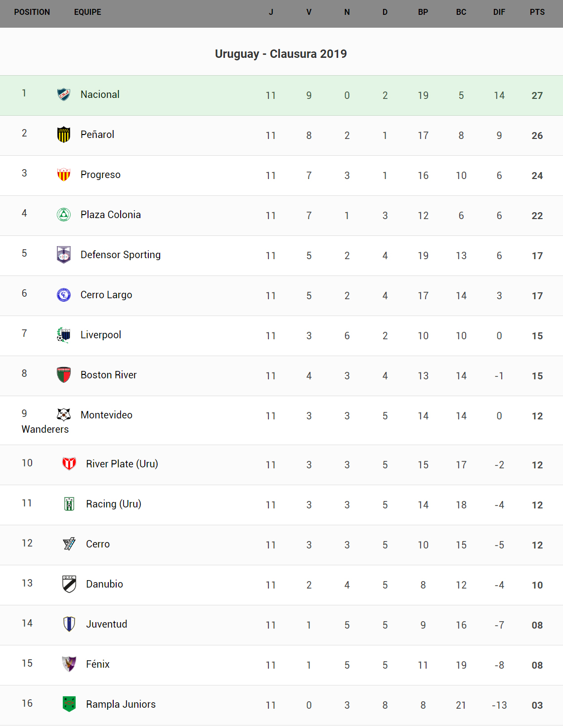Viewport: 563px width, 728px height.
Task: Click the Boston River shield icon
Action: click(64, 375)
